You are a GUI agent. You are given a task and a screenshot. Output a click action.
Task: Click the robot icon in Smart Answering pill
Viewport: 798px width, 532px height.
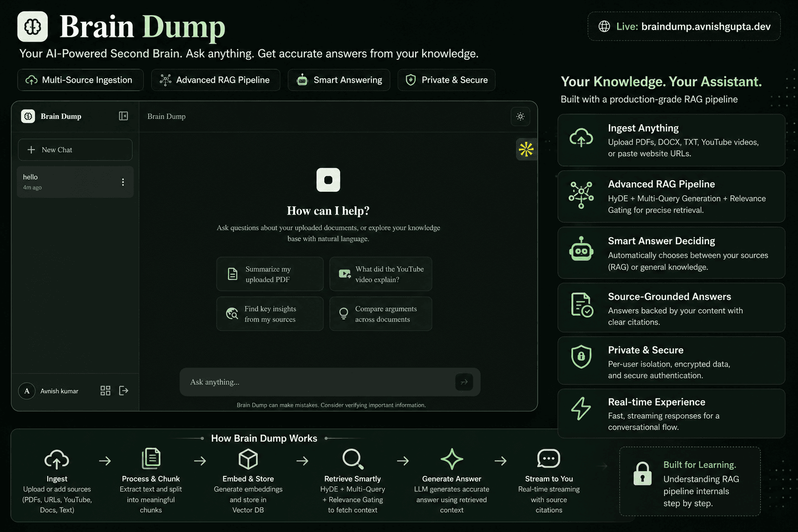pos(302,80)
